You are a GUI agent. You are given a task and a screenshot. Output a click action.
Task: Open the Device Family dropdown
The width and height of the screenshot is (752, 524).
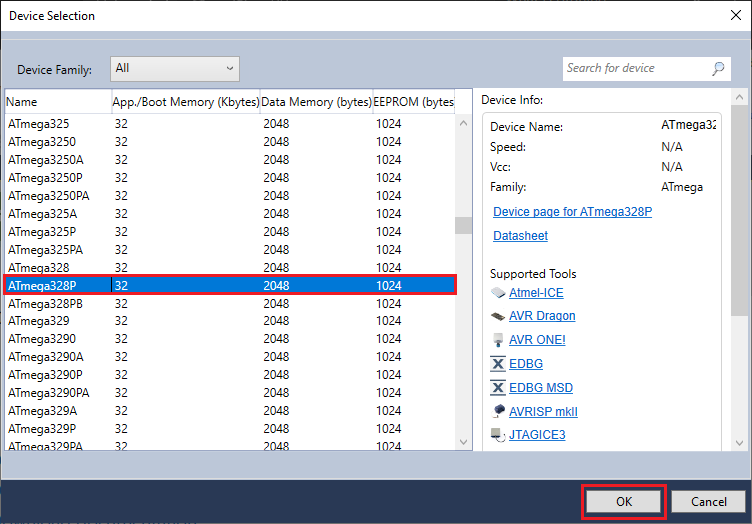(175, 69)
